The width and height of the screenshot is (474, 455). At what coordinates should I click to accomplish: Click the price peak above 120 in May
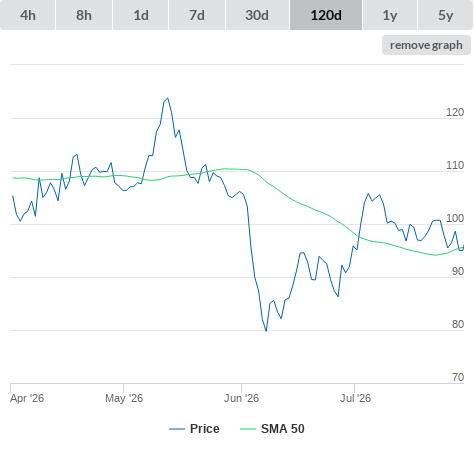click(x=167, y=98)
